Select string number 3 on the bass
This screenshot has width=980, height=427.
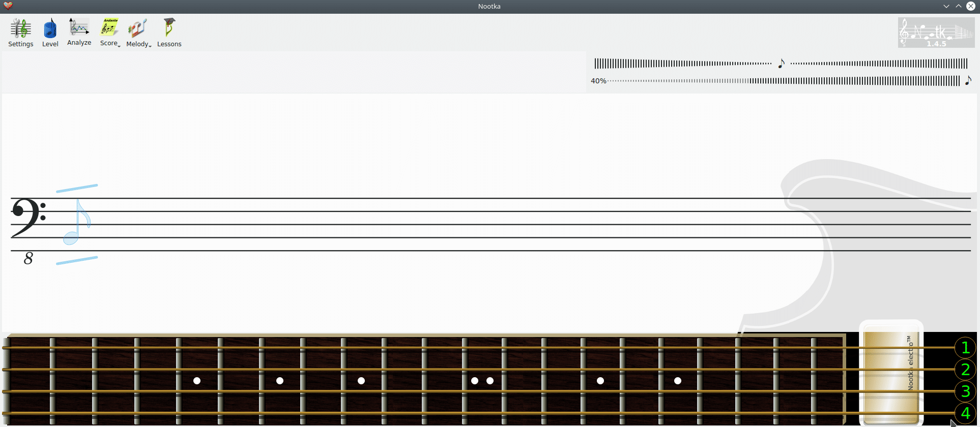[965, 391]
